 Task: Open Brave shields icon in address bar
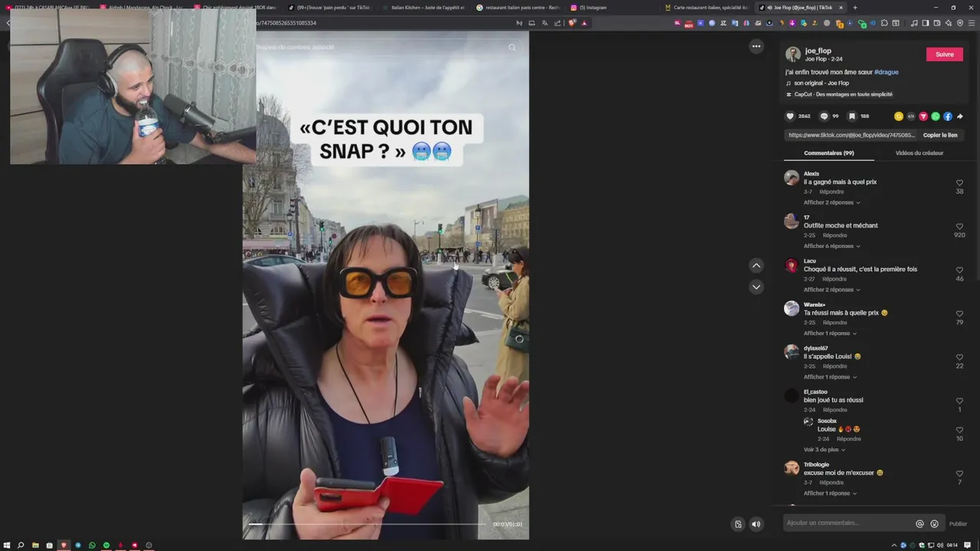(x=571, y=23)
